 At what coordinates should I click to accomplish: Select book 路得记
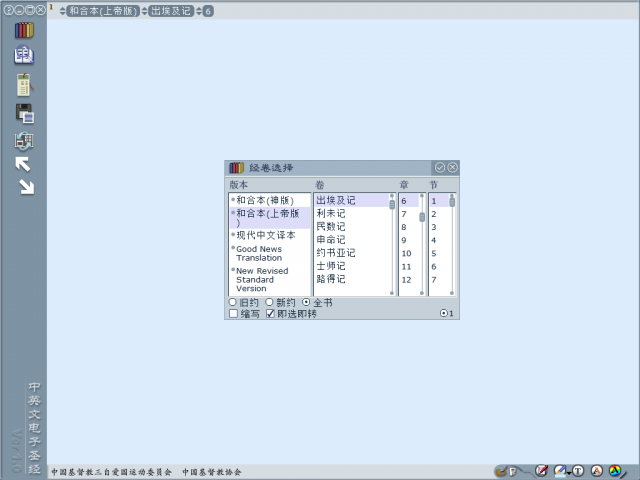pos(351,279)
